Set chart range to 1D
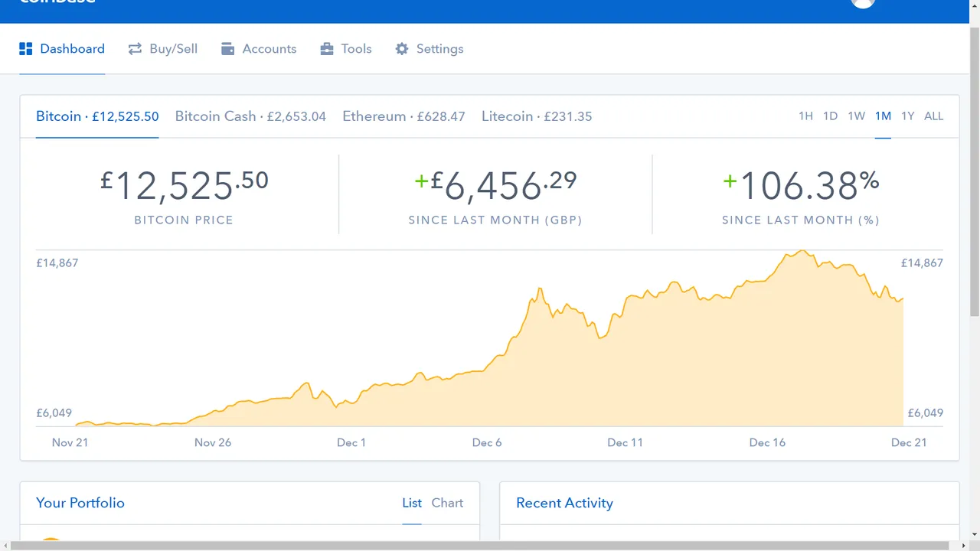 tap(830, 116)
